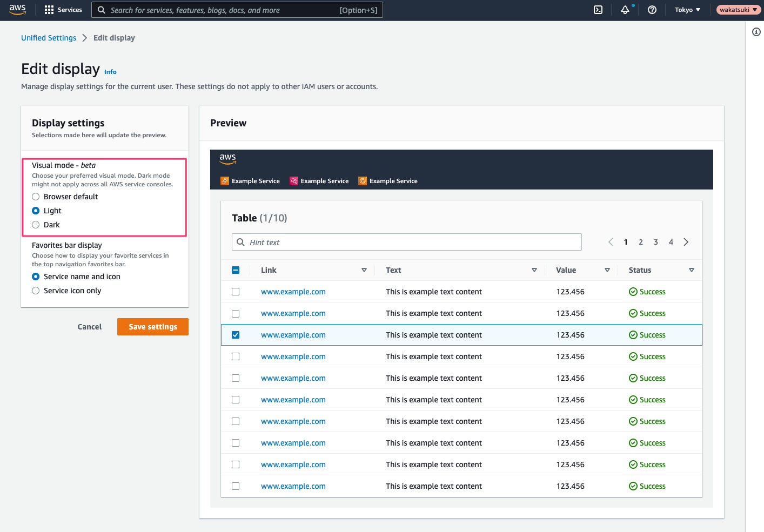Open the info panel icon on right edge
764x532 pixels.
[756, 32]
